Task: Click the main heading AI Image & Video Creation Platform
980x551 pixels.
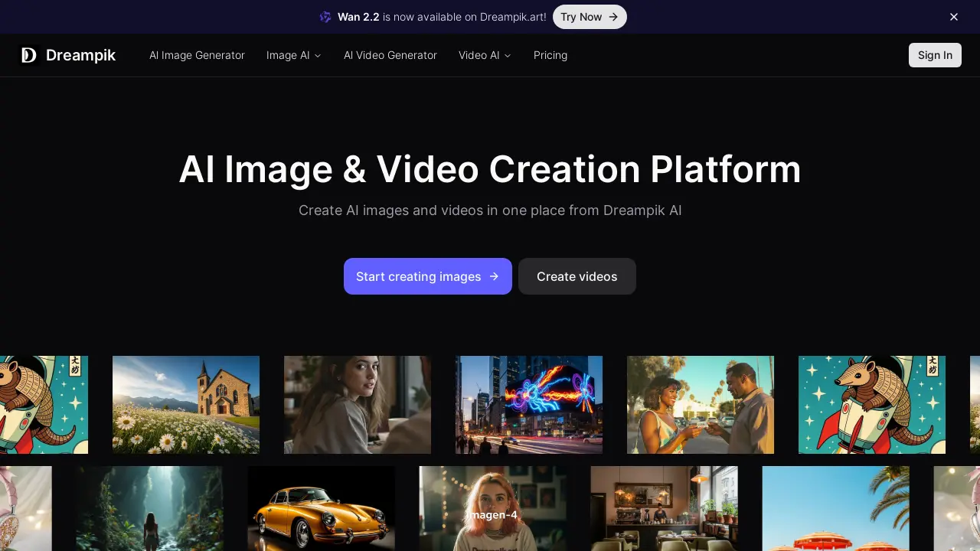Action: point(490,169)
